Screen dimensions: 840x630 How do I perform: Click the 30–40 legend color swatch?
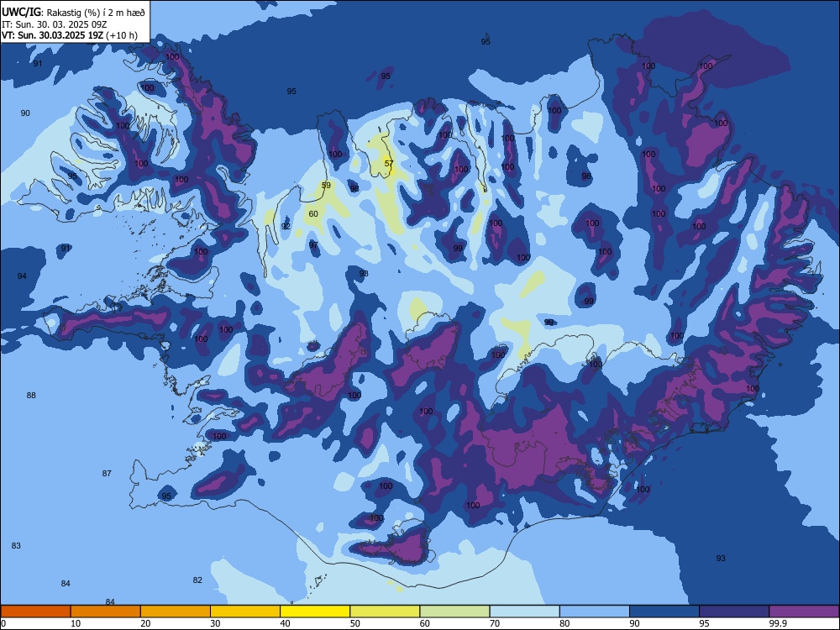[245, 612]
